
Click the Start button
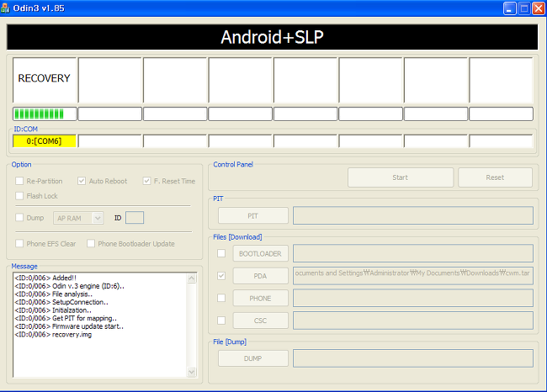pyautogui.click(x=400, y=177)
